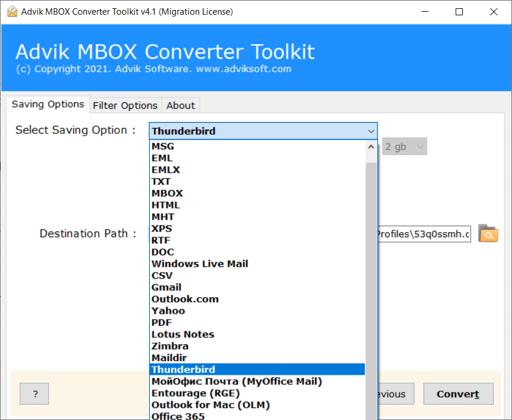Open the 2 gb size dropdown
This screenshot has width=512, height=420.
[x=404, y=147]
